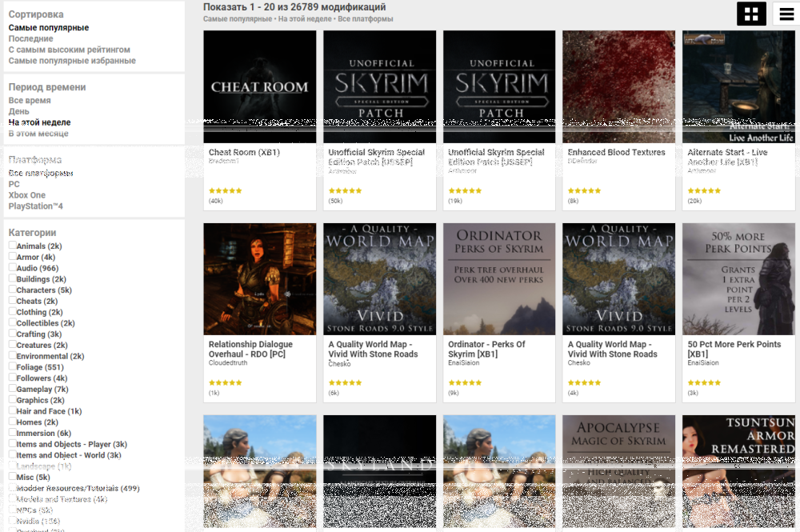Open Enhanced Blood Textures thumbnail
This screenshot has width=800, height=532.
click(619, 86)
